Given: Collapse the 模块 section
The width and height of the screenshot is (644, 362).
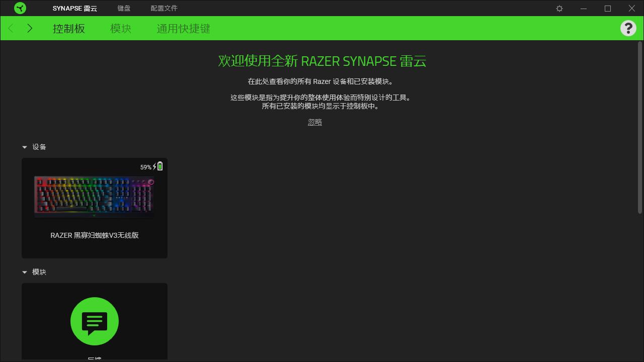Looking at the screenshot, I should click(x=25, y=272).
